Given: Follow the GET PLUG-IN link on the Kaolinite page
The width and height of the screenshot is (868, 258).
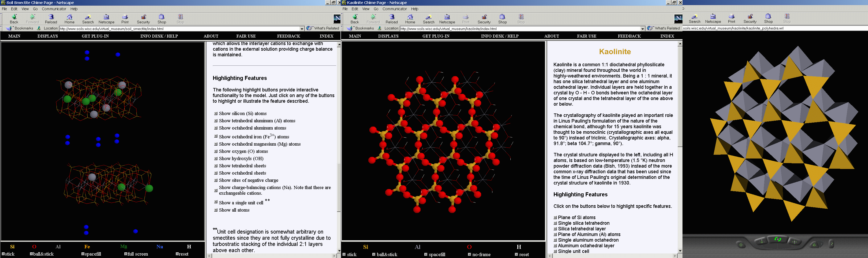Looking at the screenshot, I should pyautogui.click(x=436, y=36).
